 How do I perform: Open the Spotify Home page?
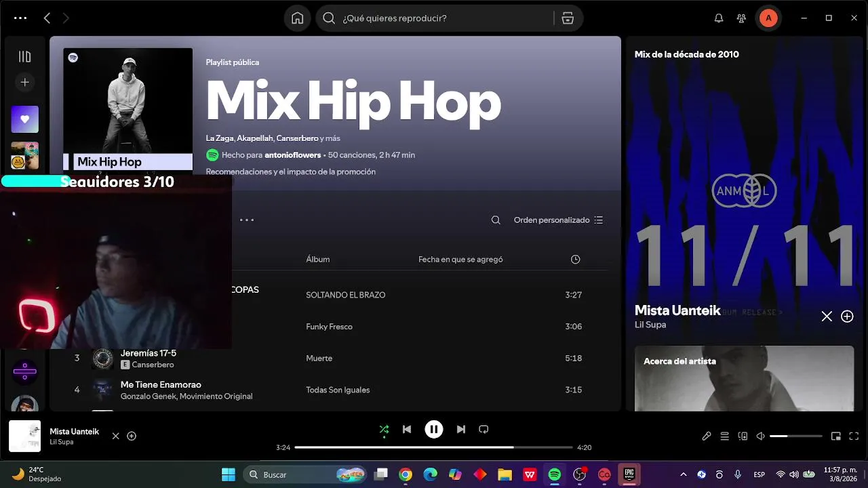pos(297,18)
